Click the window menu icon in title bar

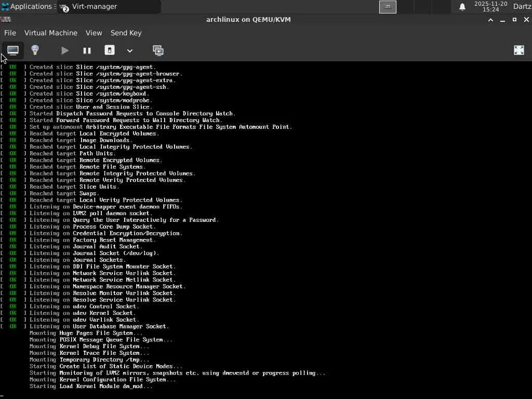[5, 20]
